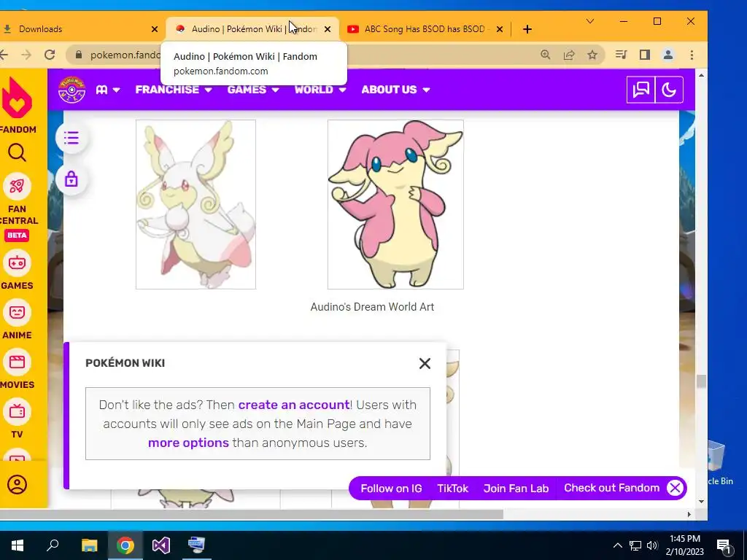Toggle dark mode moon icon

click(669, 90)
